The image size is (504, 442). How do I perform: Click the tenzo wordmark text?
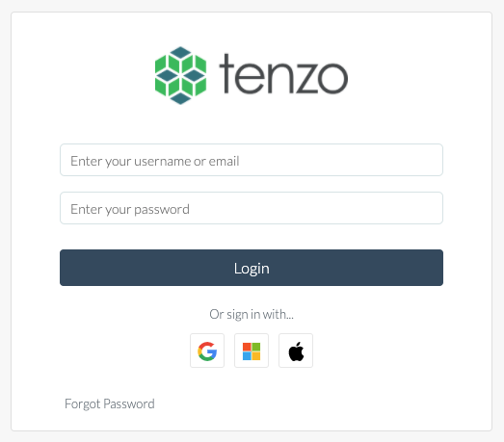pyautogui.click(x=283, y=74)
